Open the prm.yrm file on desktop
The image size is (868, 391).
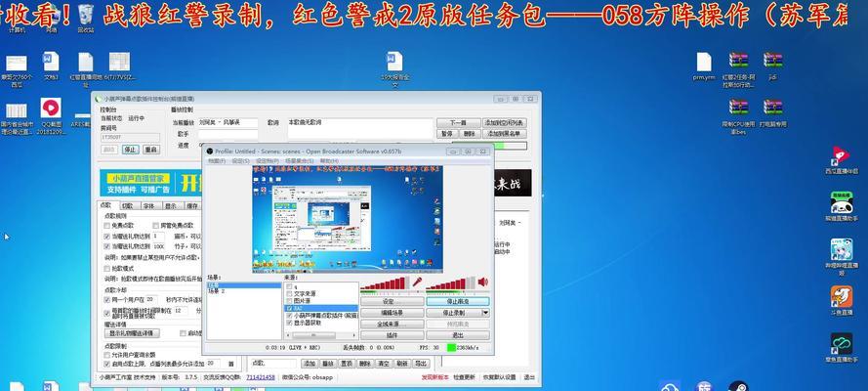pos(704,65)
